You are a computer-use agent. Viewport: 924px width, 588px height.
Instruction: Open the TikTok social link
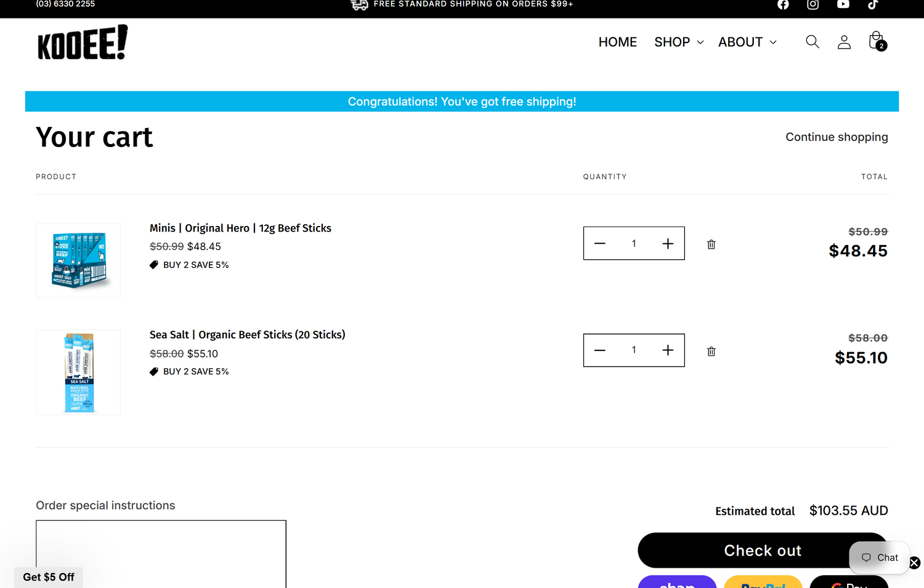873,4
